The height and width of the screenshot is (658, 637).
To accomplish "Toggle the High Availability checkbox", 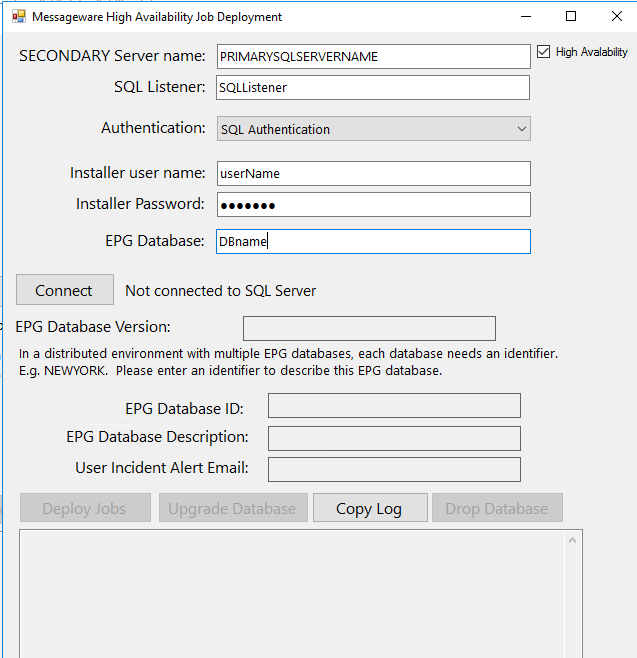I will click(x=543, y=52).
